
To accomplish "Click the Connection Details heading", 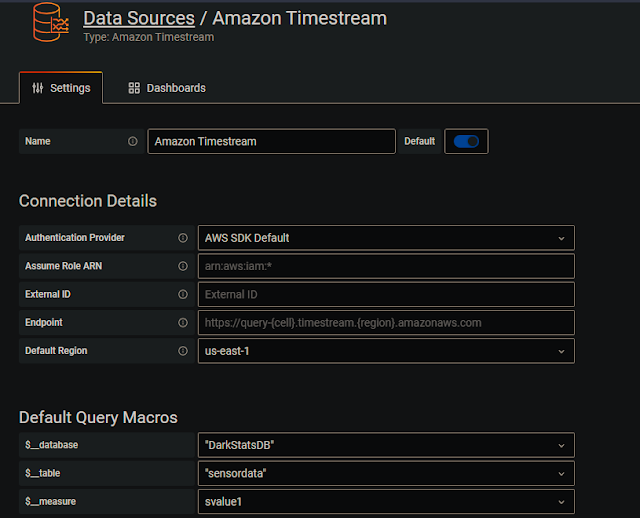I will pos(88,201).
